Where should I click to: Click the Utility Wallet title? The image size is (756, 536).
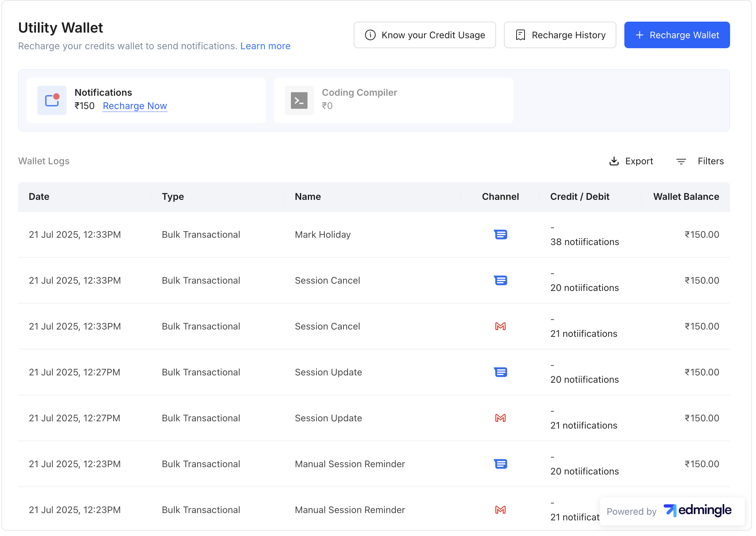[61, 28]
